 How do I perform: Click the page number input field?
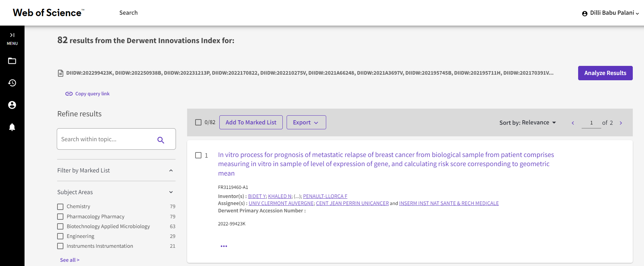(591, 123)
